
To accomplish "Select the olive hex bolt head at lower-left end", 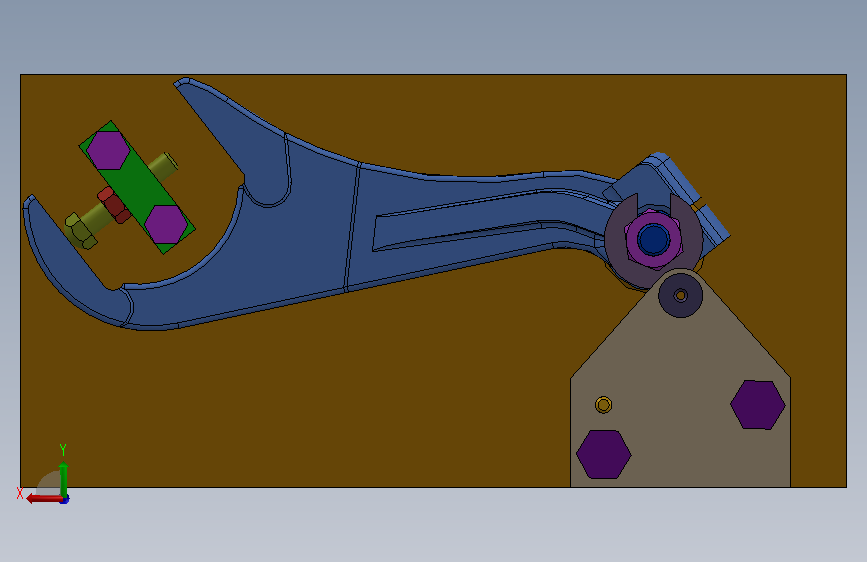I will click(81, 231).
